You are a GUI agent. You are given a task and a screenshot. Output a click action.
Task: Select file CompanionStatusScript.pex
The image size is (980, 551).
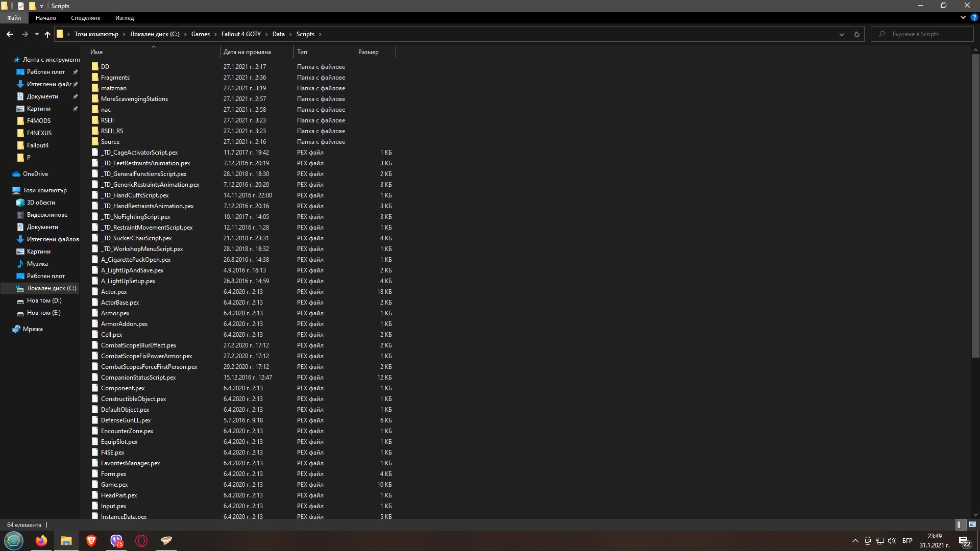coord(138,378)
